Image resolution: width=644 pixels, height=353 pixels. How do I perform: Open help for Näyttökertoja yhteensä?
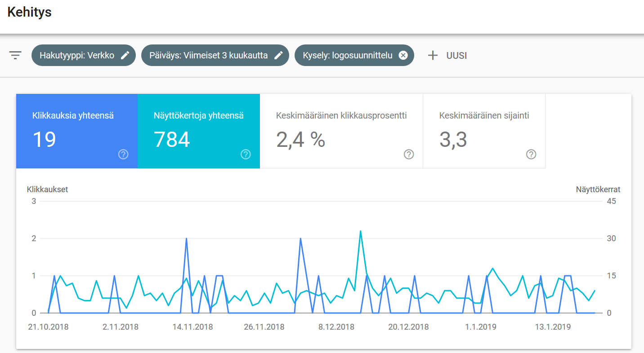246,154
